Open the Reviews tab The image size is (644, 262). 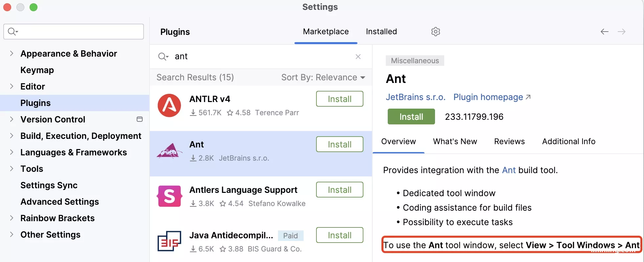(509, 142)
